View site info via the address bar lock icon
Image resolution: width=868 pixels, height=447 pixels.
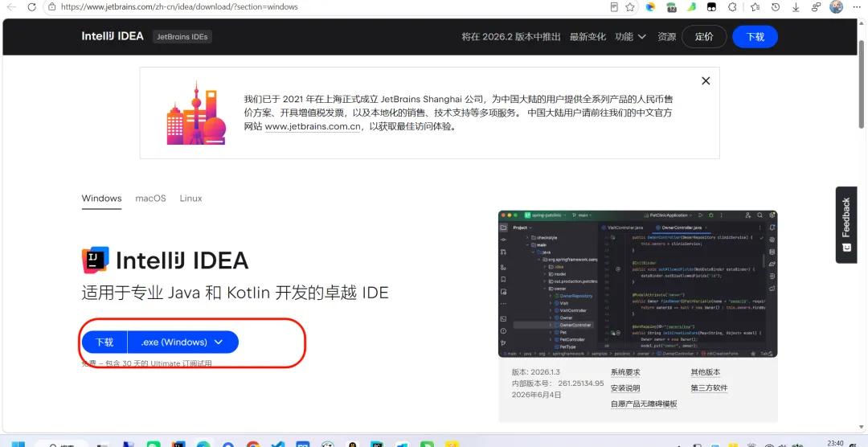(51, 7)
